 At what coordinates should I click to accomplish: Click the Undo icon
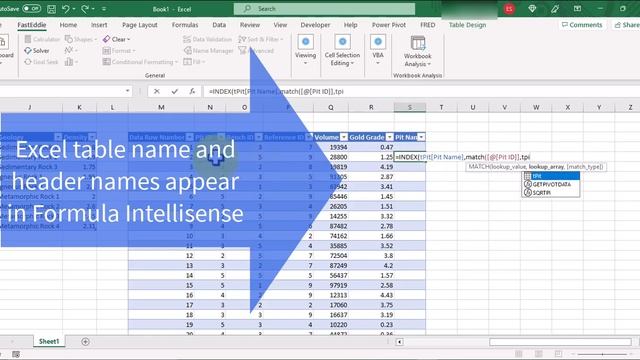[65, 9]
